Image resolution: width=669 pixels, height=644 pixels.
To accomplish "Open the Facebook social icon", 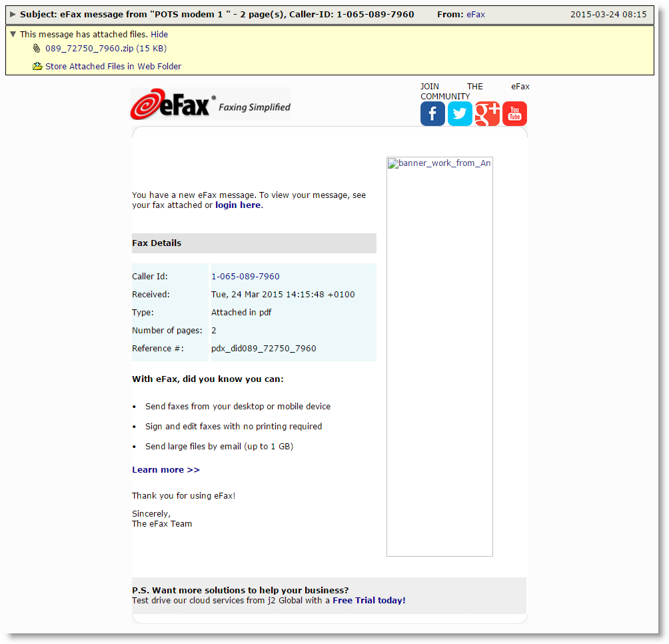I will (x=432, y=113).
